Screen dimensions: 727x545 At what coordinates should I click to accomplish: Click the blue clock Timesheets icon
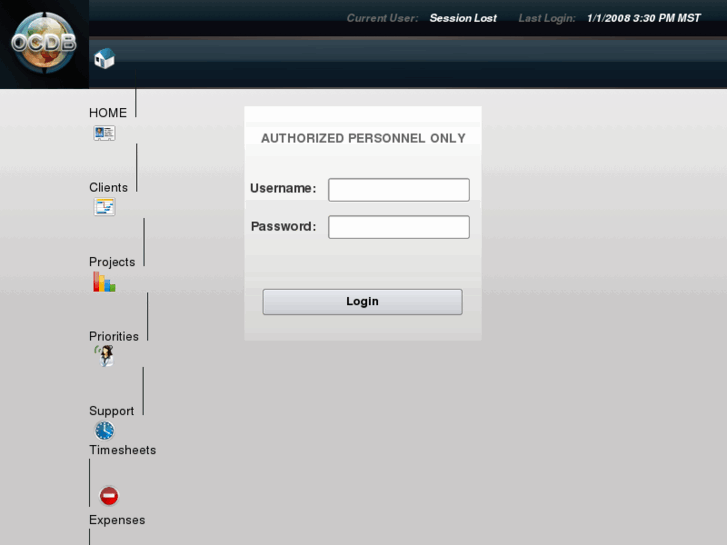[105, 430]
